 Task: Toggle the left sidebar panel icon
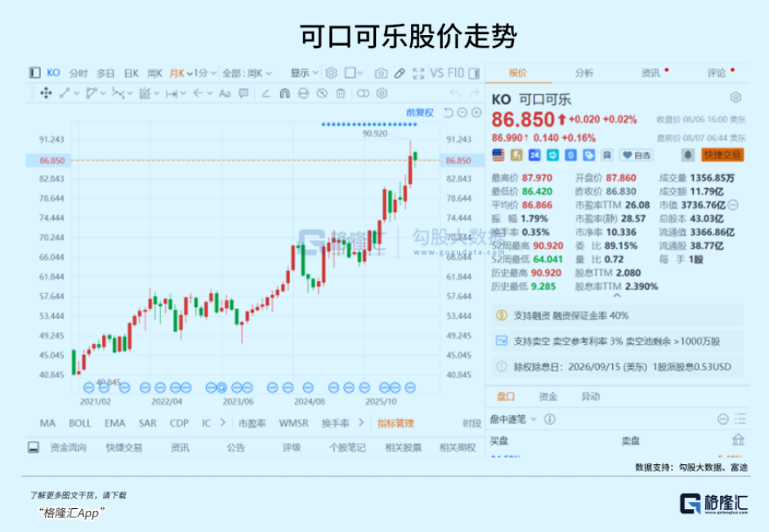34,73
